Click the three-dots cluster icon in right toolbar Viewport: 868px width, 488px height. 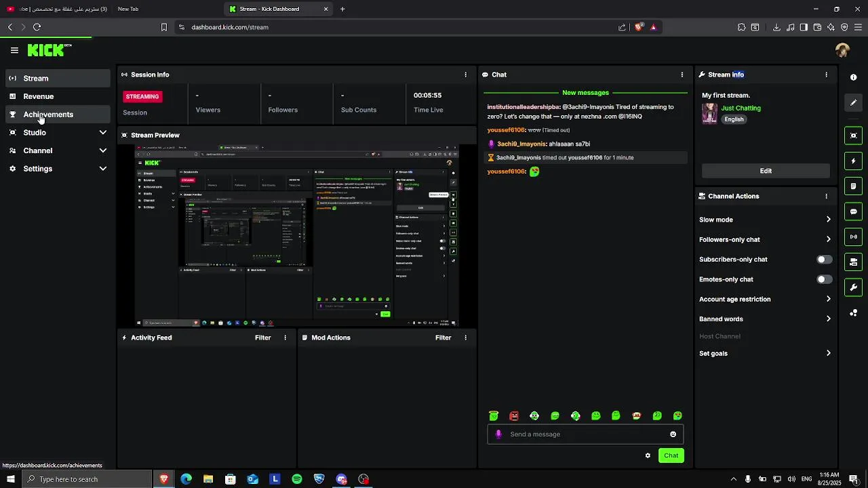[854, 312]
